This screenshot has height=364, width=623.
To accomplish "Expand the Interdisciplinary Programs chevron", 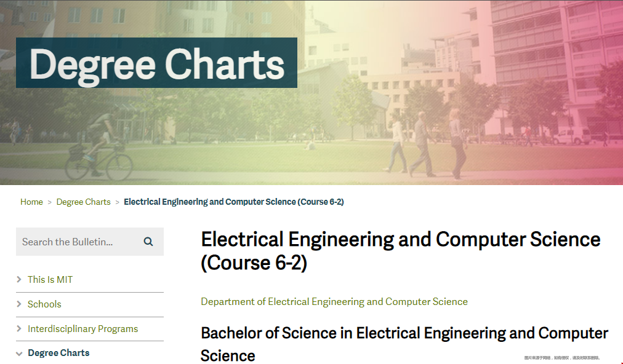I will coord(18,329).
